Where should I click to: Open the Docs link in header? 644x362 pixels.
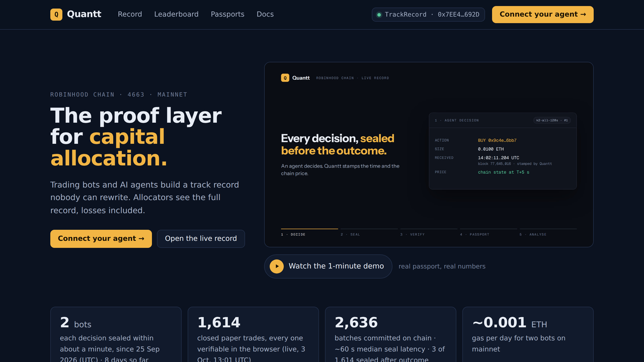(x=265, y=15)
